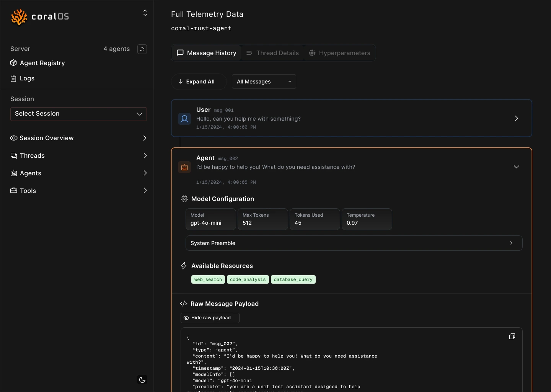
Task: Click the web_search resource tag
Action: click(x=208, y=279)
